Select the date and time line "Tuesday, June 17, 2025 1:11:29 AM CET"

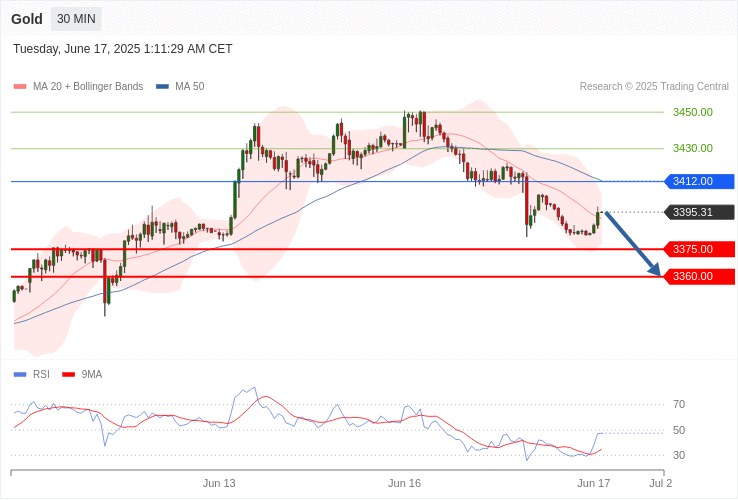[122, 49]
